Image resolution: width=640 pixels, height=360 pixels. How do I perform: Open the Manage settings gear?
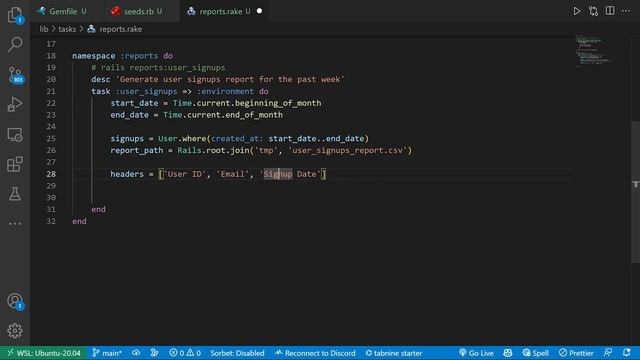pos(15,331)
